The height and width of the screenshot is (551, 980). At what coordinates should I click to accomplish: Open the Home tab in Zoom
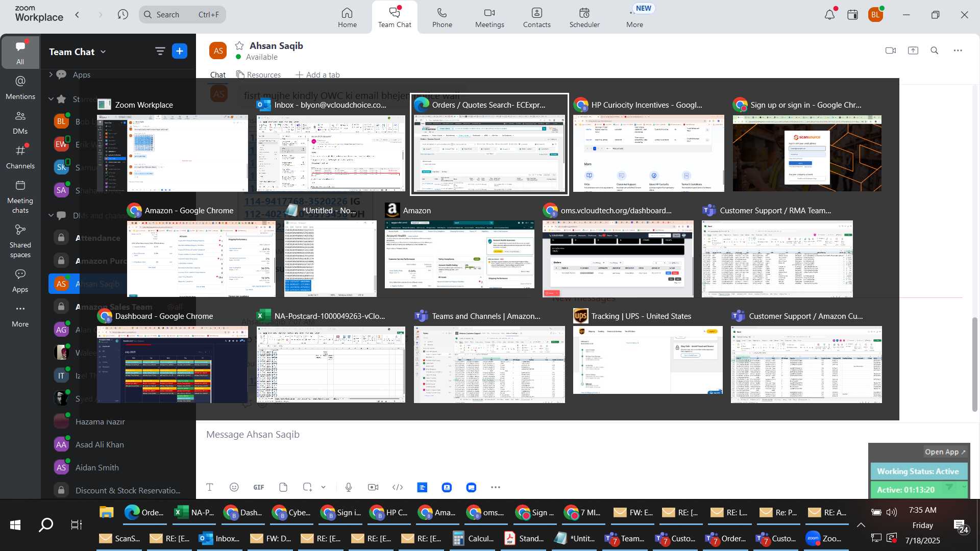[x=347, y=17]
